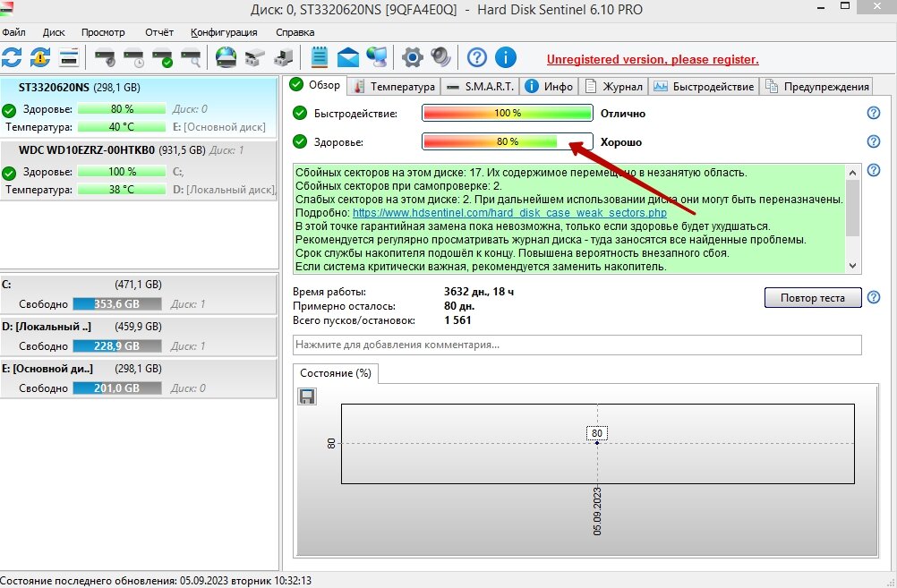Click the question mark help toolbar icon
The image size is (897, 588).
tap(477, 58)
